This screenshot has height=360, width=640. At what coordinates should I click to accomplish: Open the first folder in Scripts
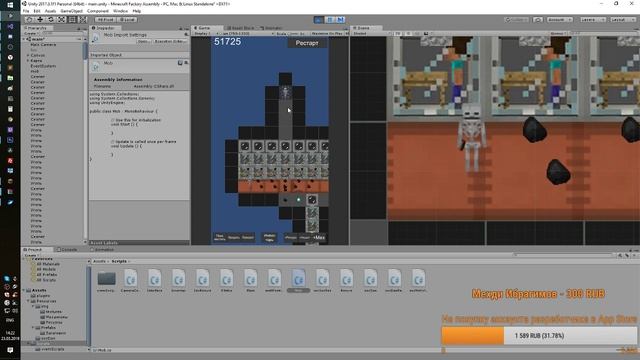(x=106, y=281)
